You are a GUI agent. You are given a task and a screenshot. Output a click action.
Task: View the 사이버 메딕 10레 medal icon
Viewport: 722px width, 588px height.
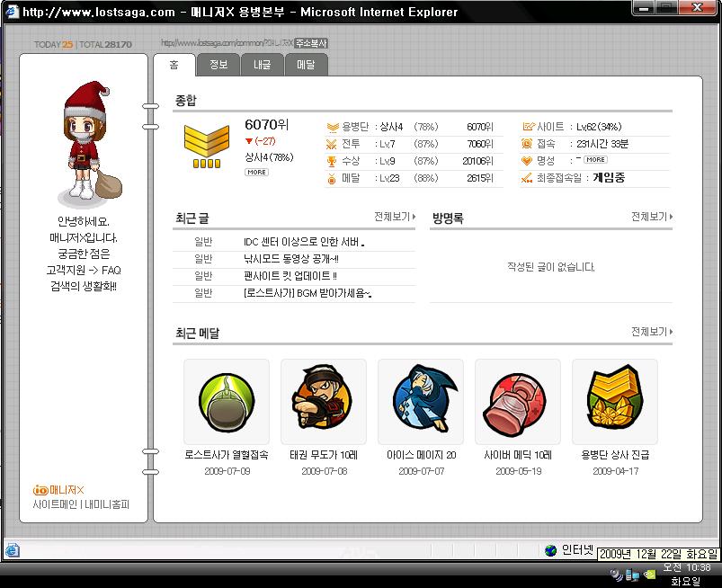[517, 405]
